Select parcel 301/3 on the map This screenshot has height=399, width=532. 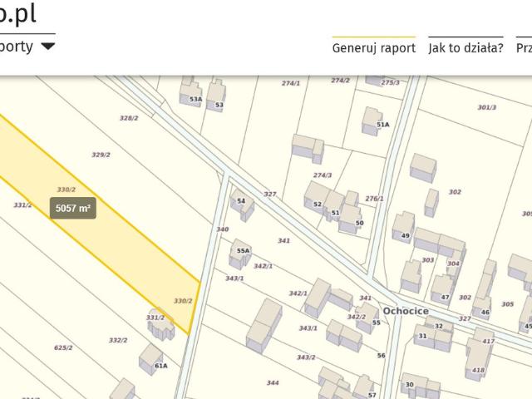pos(486,107)
